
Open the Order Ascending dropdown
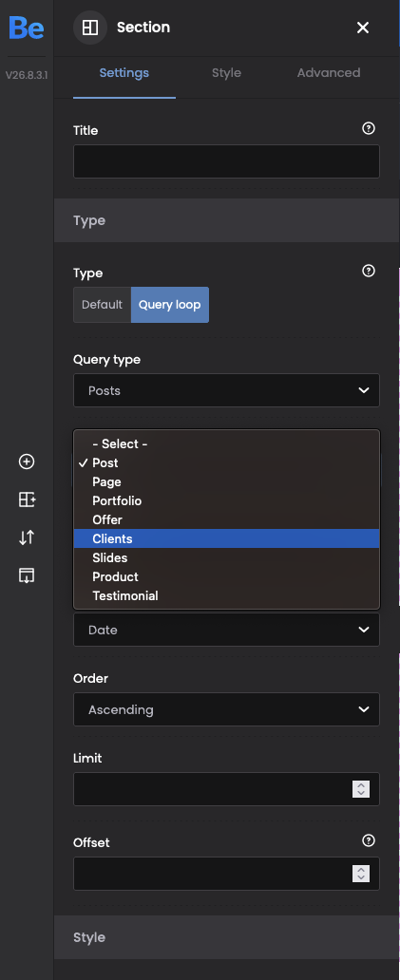click(x=226, y=709)
